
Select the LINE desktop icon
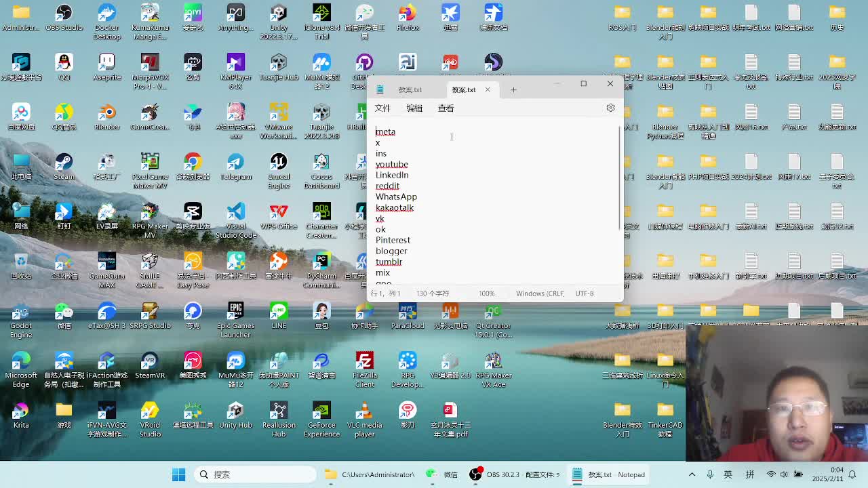[x=279, y=316]
